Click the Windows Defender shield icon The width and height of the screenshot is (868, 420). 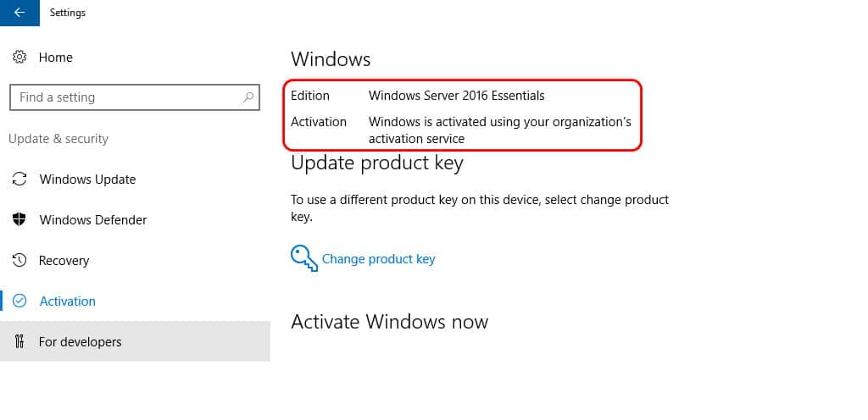[19, 219]
